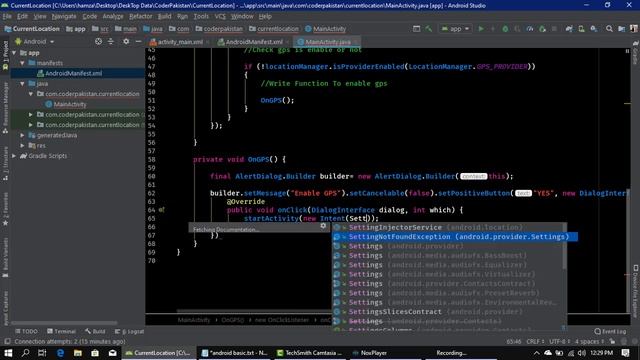
Task: Expand Gradle Scripts node
Action: pos(14,156)
